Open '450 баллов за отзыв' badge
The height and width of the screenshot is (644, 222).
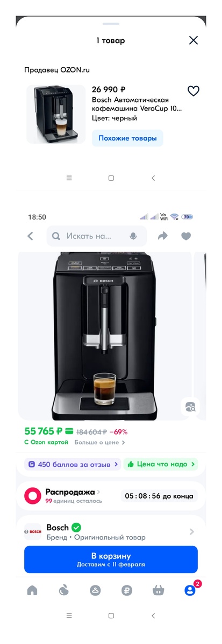[x=73, y=464]
